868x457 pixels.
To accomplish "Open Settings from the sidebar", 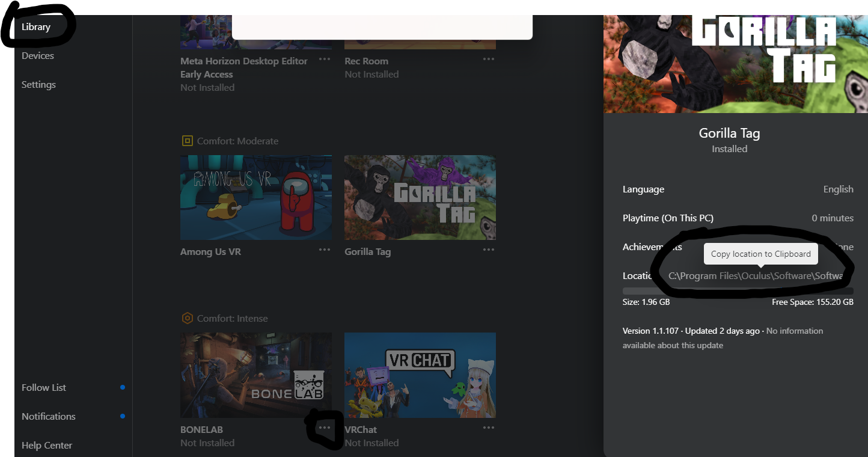I will coord(38,85).
